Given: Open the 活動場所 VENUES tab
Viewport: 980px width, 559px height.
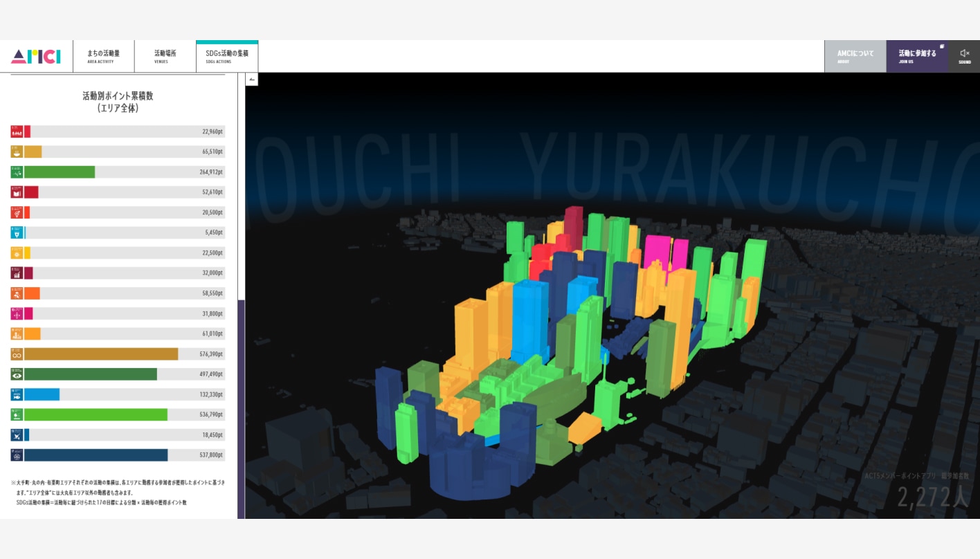Looking at the screenshot, I should point(165,56).
